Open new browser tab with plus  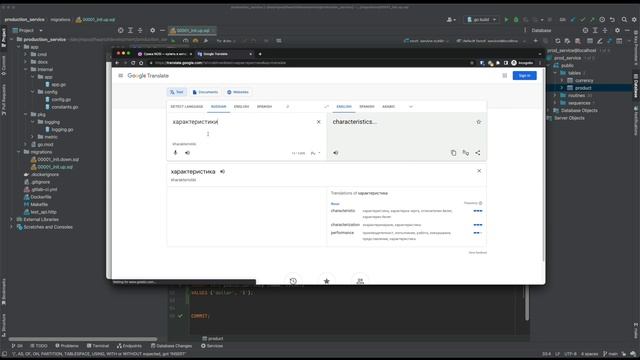pyautogui.click(x=260, y=54)
